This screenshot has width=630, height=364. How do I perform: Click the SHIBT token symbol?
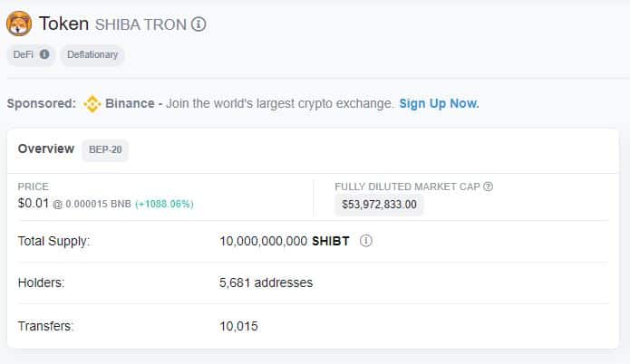pos(331,241)
